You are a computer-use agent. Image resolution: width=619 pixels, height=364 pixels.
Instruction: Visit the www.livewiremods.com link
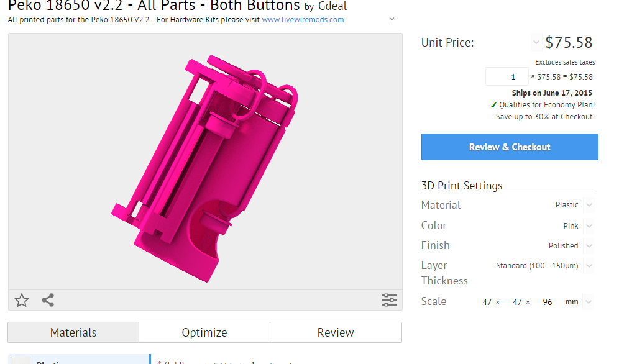pyautogui.click(x=303, y=20)
